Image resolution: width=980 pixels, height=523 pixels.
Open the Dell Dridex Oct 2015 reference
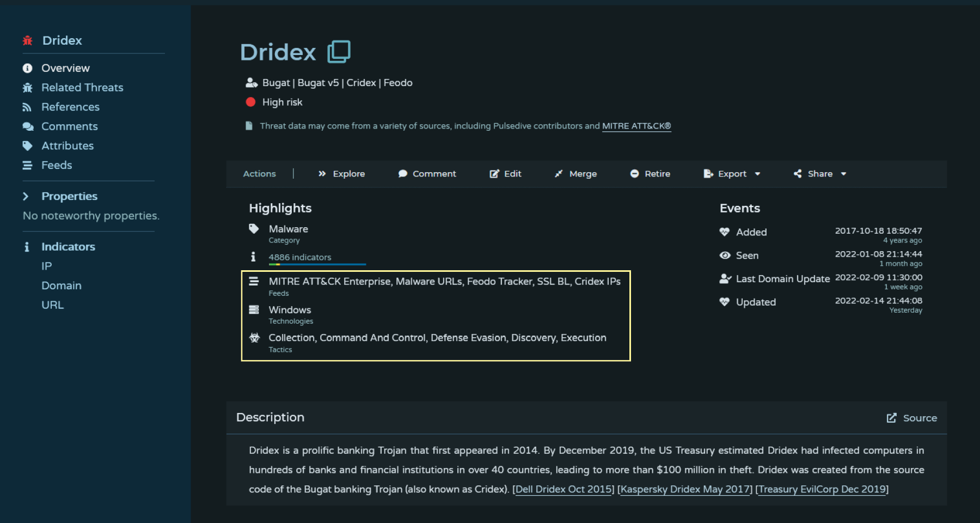tap(563, 489)
